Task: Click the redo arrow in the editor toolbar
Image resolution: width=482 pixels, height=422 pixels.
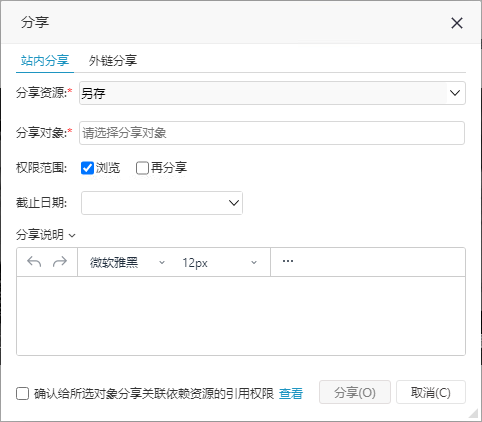Action: click(x=60, y=262)
